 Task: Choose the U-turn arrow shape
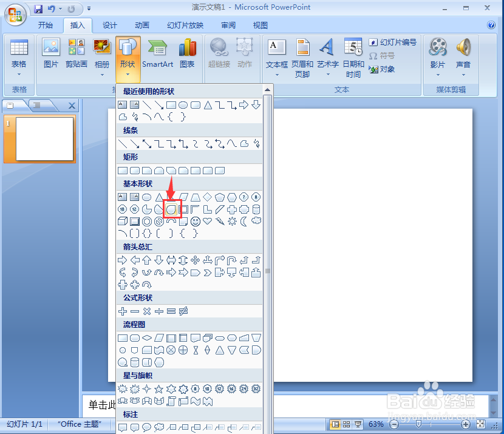pyautogui.click(x=232, y=260)
